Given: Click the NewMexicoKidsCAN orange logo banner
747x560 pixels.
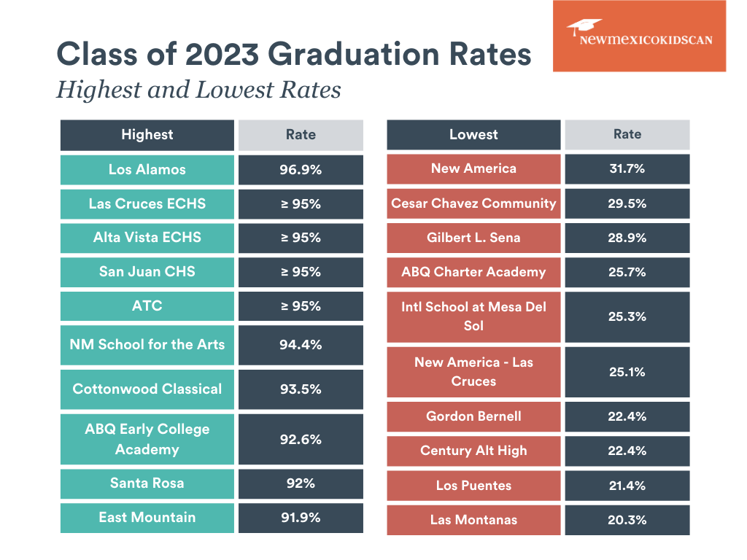Looking at the screenshot, I should tap(639, 36).
